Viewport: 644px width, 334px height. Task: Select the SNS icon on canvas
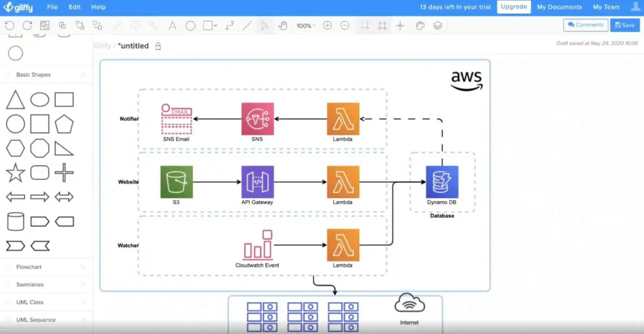pyautogui.click(x=257, y=119)
